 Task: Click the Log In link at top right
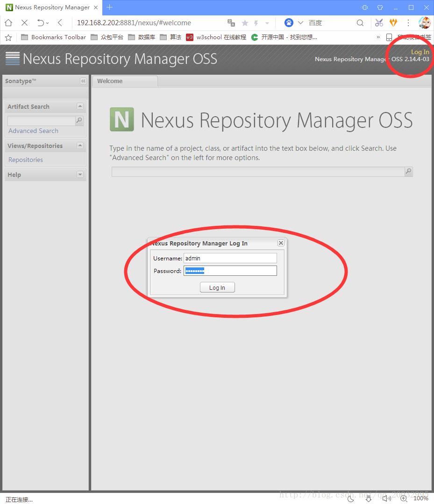tap(420, 52)
